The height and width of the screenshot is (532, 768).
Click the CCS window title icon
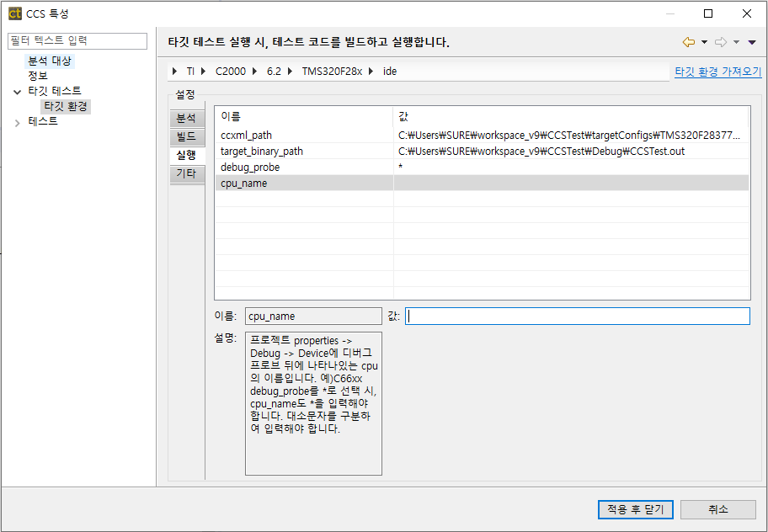pyautogui.click(x=14, y=13)
